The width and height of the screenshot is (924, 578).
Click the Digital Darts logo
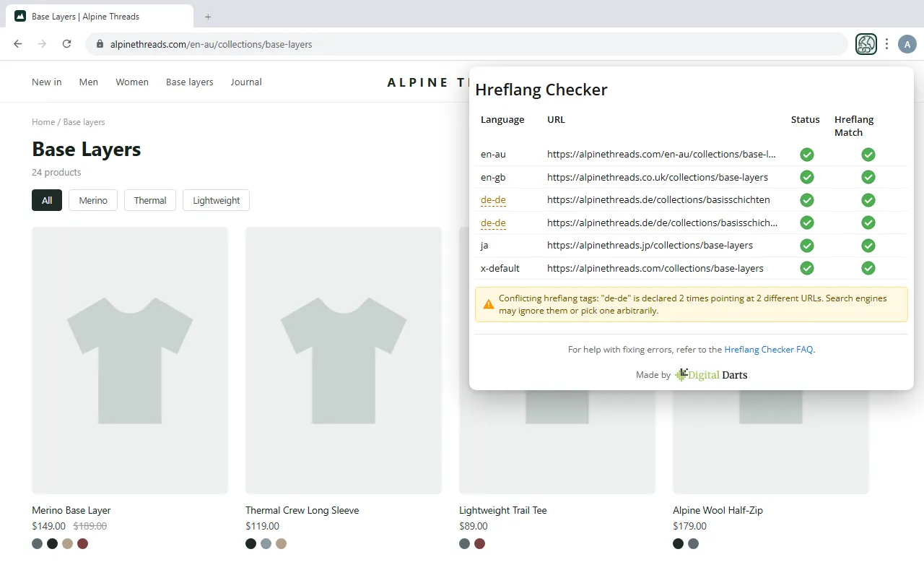point(711,374)
